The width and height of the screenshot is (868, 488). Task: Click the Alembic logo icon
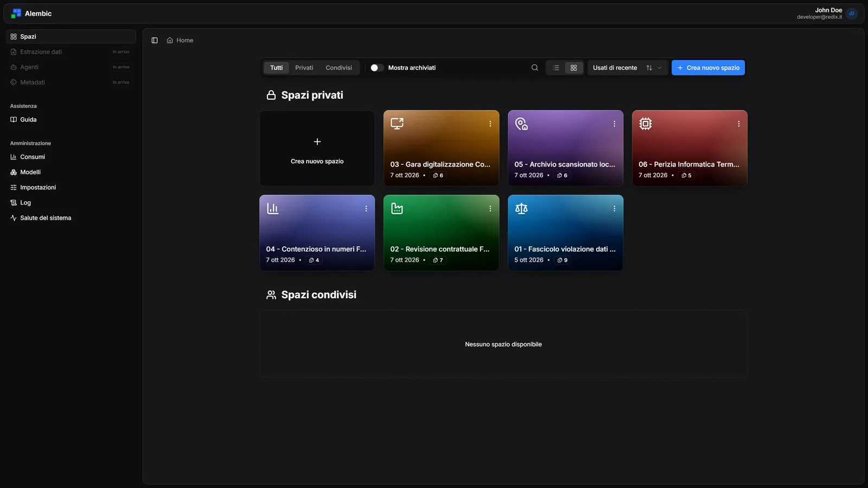(x=16, y=14)
